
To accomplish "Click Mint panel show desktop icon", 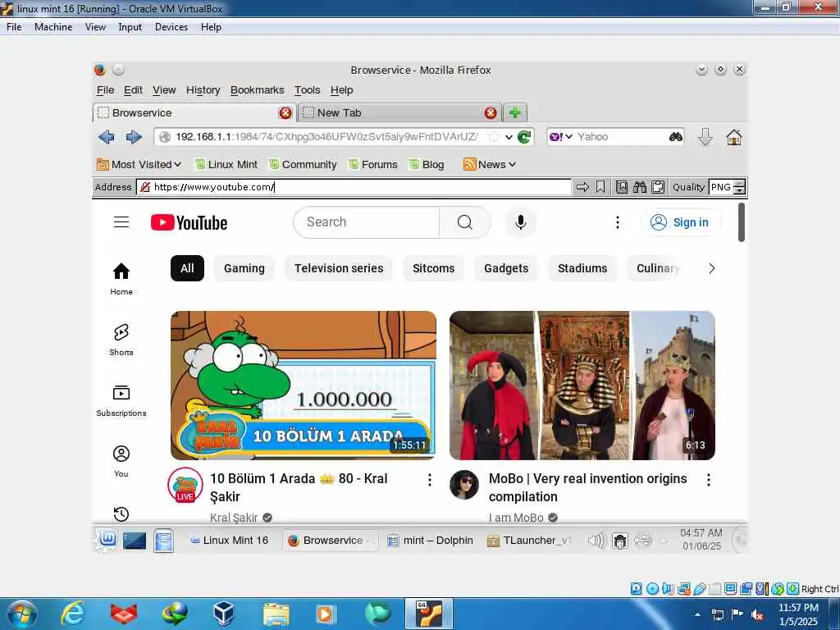I will click(135, 541).
